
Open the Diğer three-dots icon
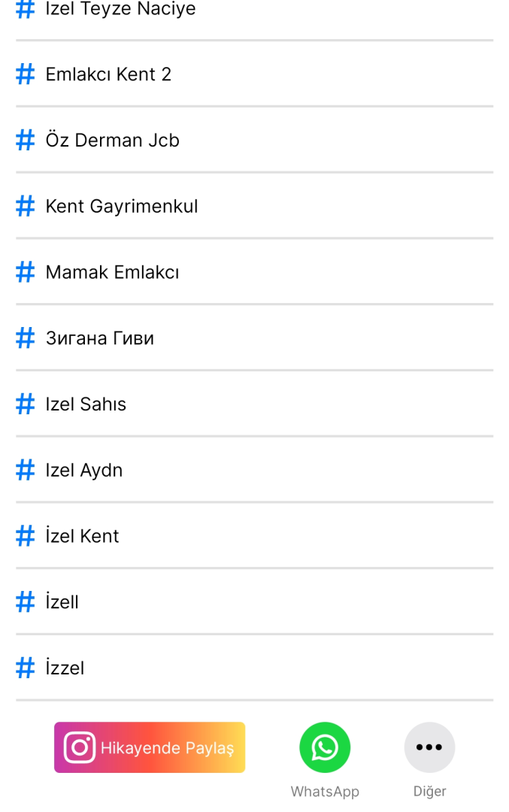429,747
